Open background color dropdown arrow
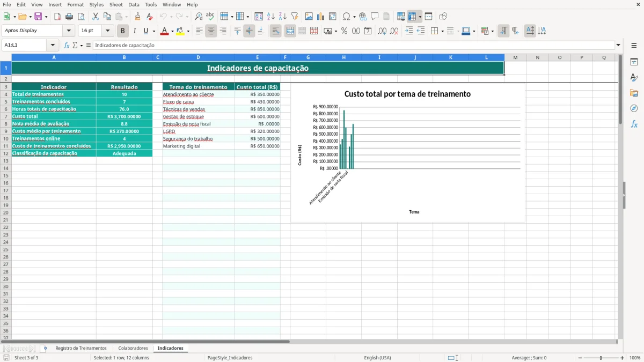This screenshot has width=644, height=362. (x=188, y=31)
